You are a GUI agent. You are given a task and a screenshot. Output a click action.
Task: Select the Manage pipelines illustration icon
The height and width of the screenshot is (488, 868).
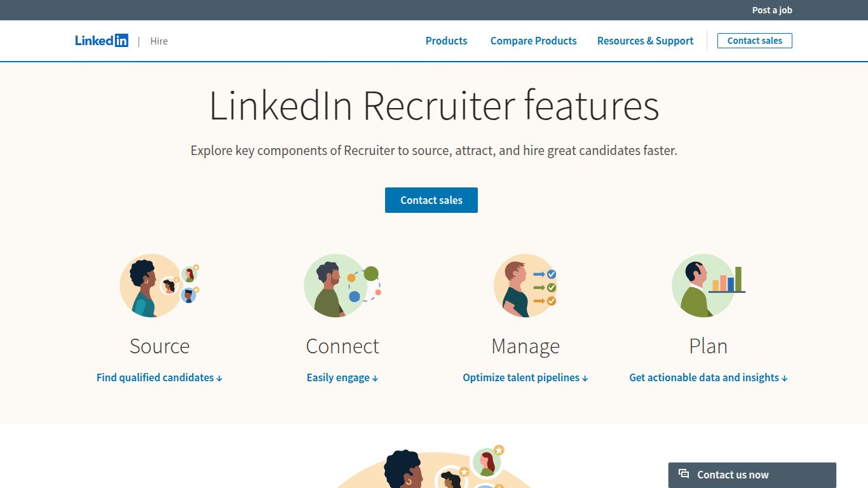point(525,285)
